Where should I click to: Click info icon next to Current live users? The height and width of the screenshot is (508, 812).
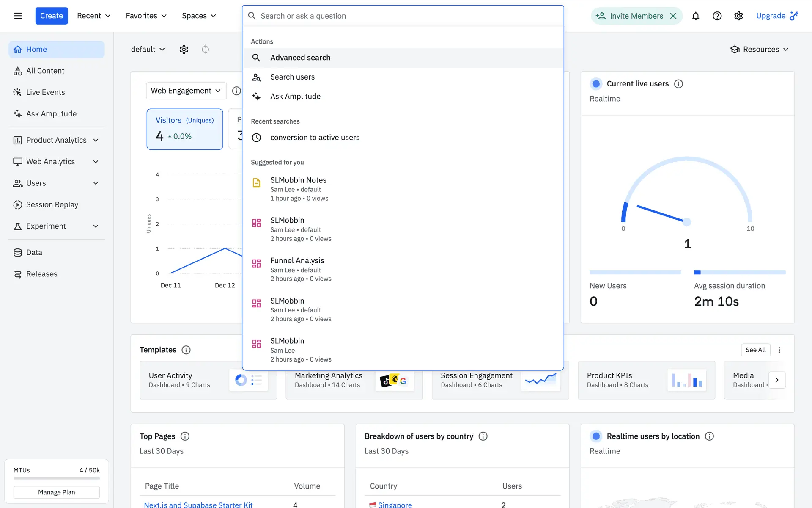point(678,84)
